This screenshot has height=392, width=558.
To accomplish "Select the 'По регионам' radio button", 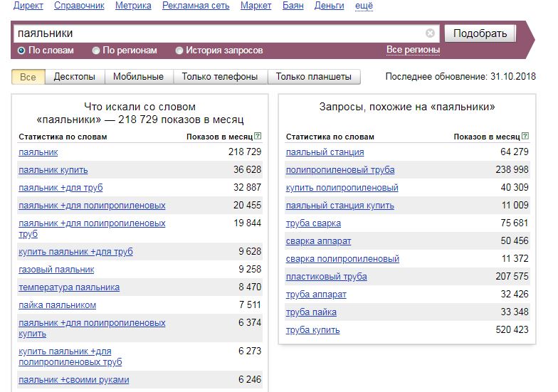I will (x=95, y=51).
